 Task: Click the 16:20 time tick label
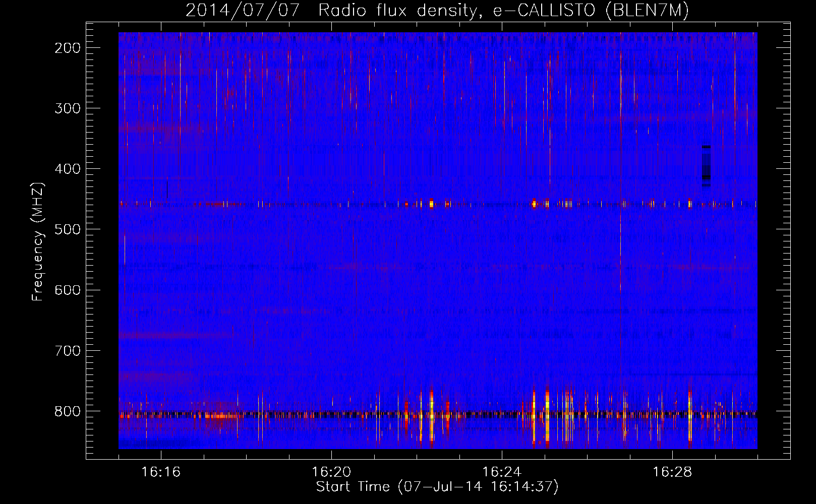pos(331,472)
